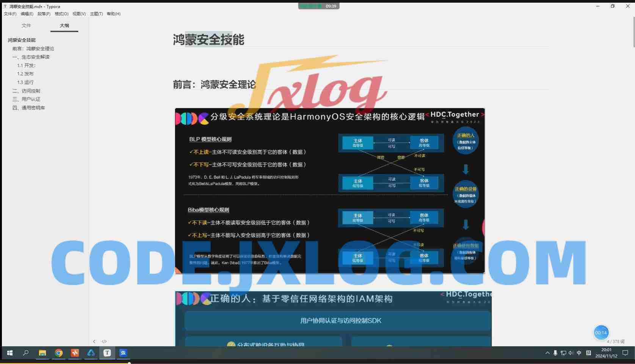Open the 主题(T) menu

(x=96, y=14)
